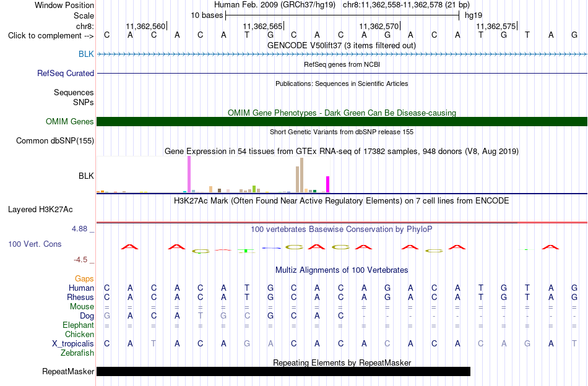This screenshot has width=588, height=386.
Task: Click 100 vertebrates PhyloP conservation title
Action: (x=341, y=229)
